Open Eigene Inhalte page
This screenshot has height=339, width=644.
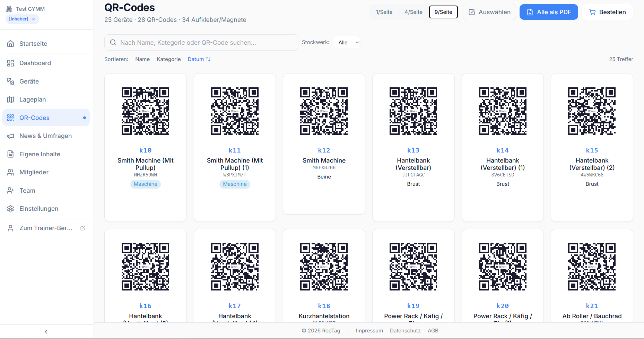click(46, 154)
